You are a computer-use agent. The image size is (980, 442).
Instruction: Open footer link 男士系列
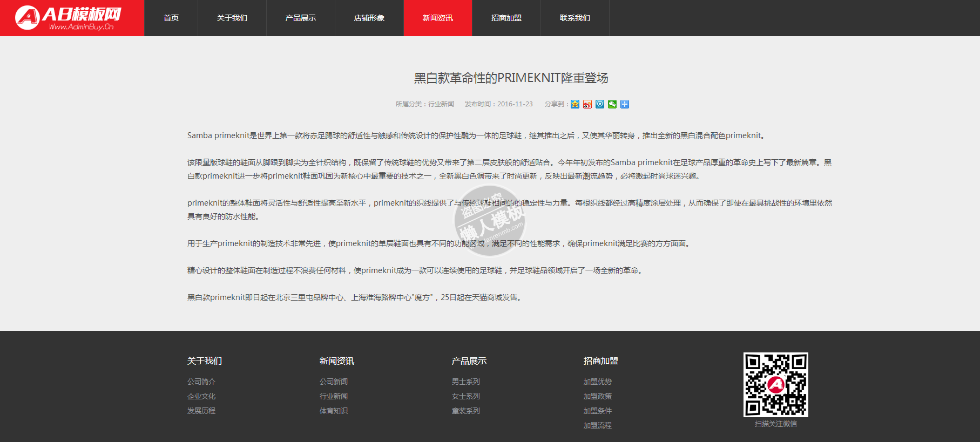click(x=466, y=382)
